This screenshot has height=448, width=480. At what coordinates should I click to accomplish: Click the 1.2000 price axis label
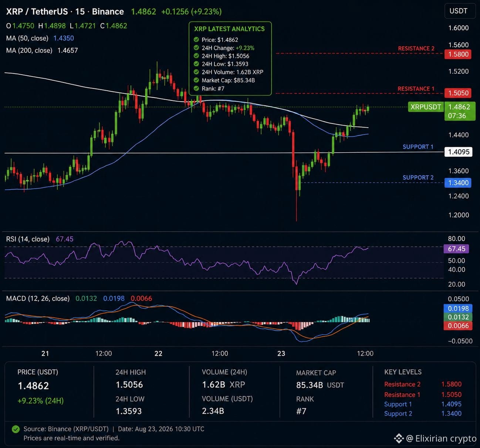coord(459,215)
